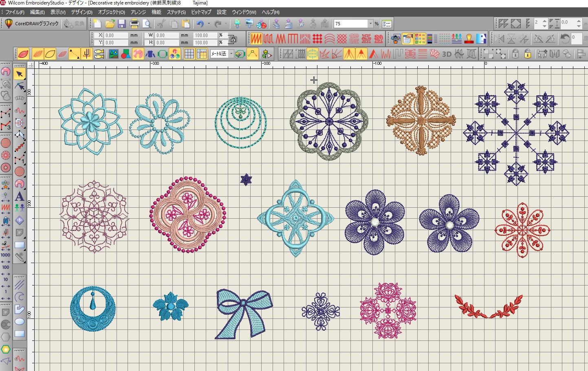Open the zoom percentage dropdown showing 75
This screenshot has width=588, height=371.
click(370, 24)
